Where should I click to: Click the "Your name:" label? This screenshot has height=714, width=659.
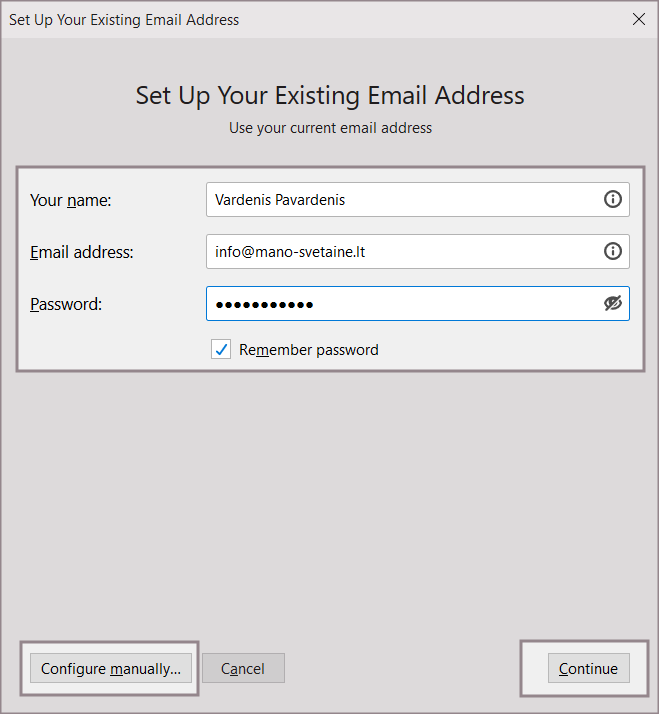(71, 200)
